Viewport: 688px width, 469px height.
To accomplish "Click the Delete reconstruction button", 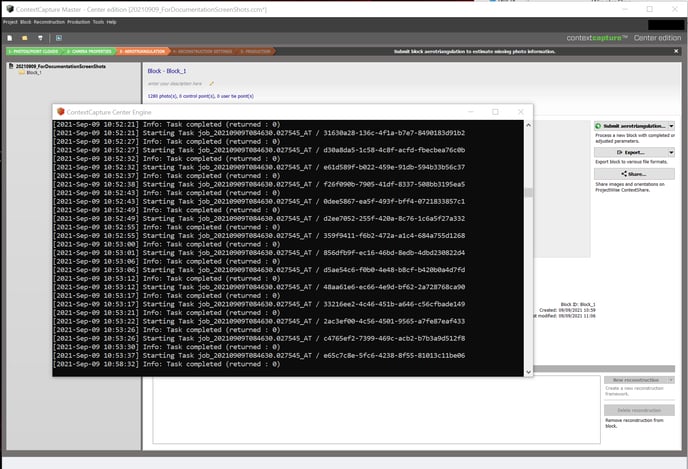I will (639, 410).
